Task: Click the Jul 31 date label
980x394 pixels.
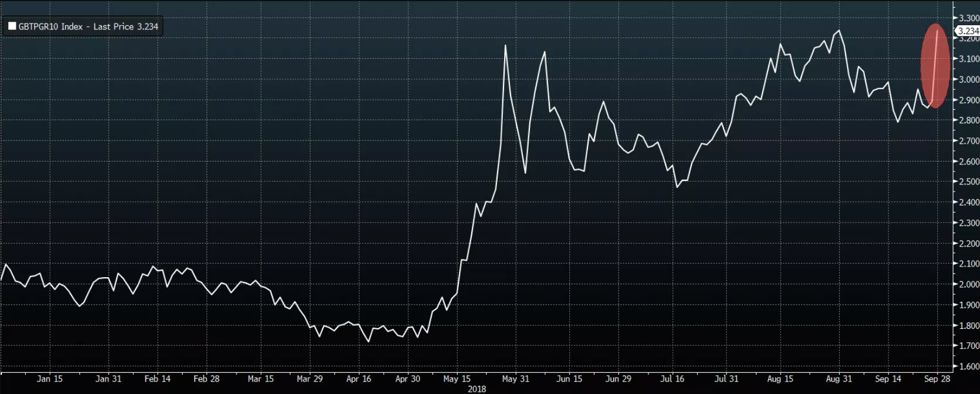Action: click(726, 379)
